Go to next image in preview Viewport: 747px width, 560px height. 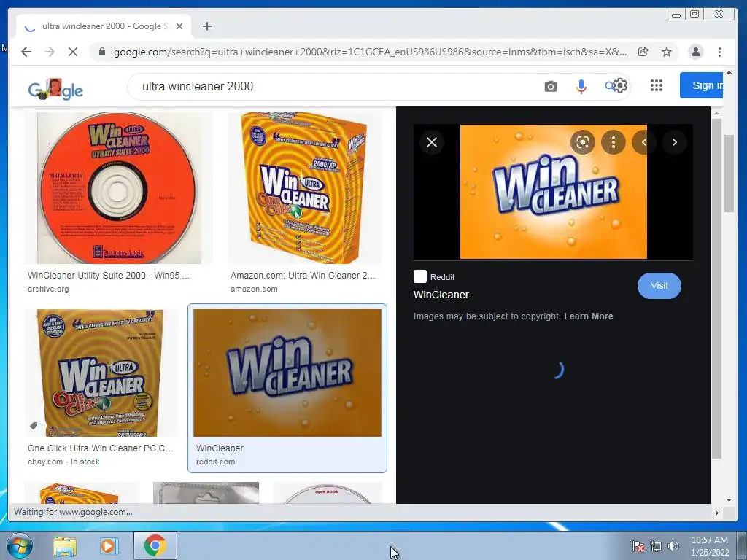click(675, 142)
